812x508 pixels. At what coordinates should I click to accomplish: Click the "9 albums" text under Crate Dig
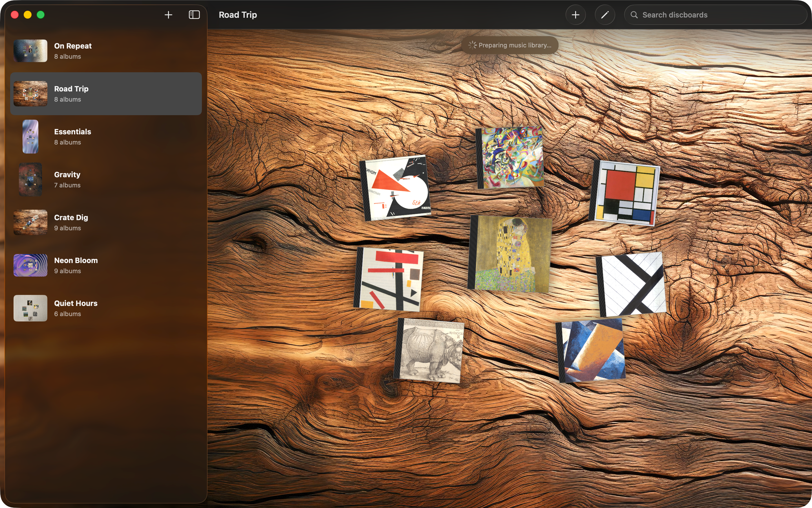coord(67,228)
